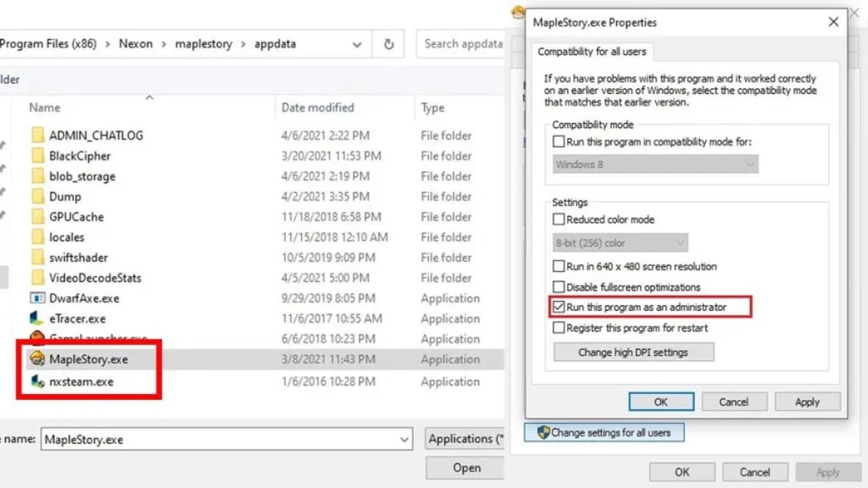
Task: Select the DwarfAxe.exe file name
Action: [84, 298]
